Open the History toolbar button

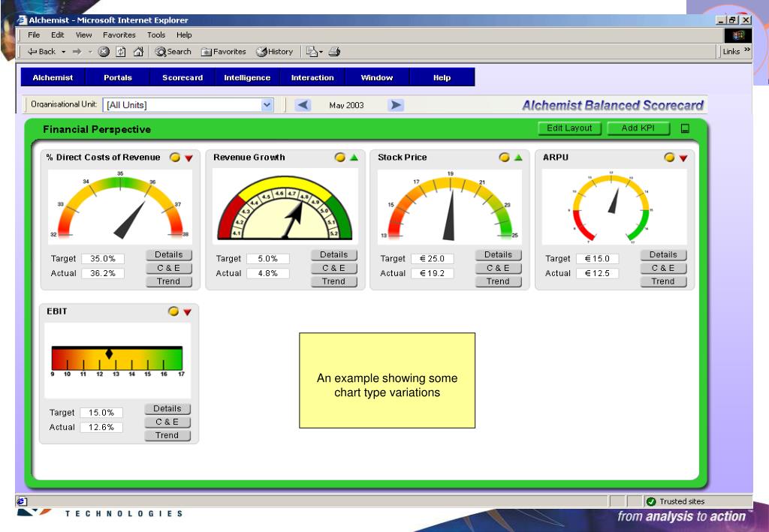[x=275, y=52]
